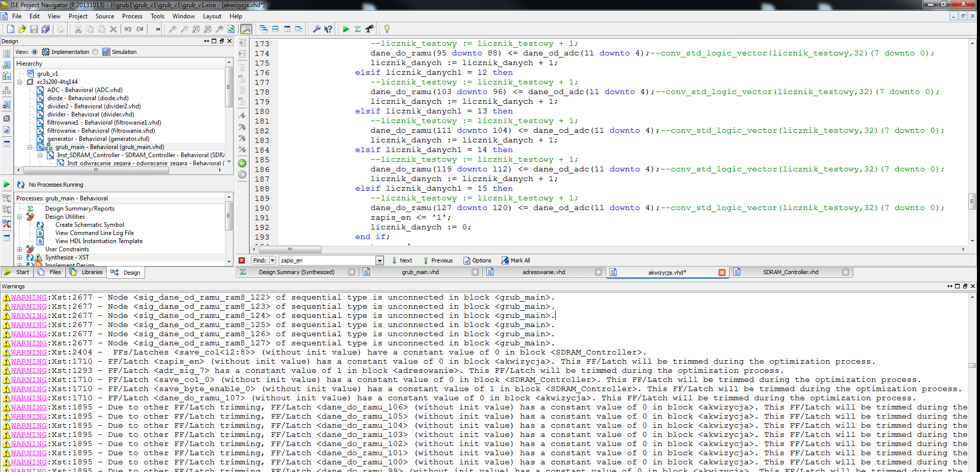Click the green back arrow beside the editor
The height and width of the screenshot is (472, 980).
click(243, 163)
